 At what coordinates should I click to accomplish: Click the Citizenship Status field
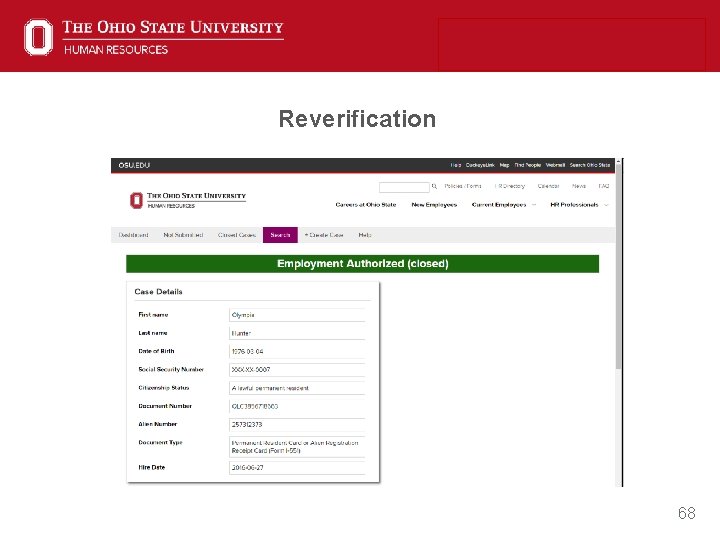tap(297, 388)
